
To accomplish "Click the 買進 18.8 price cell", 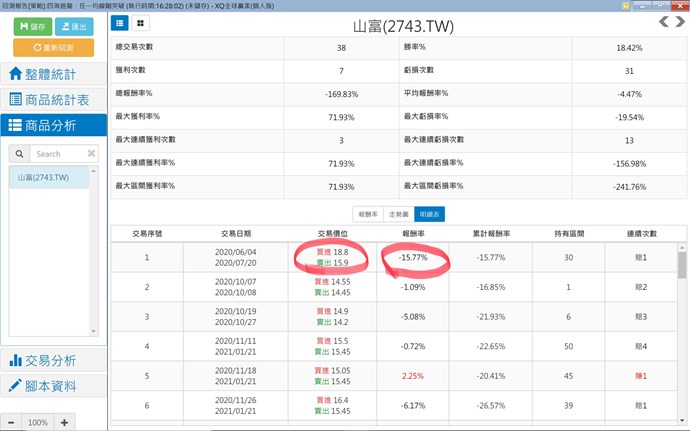I will [x=332, y=252].
